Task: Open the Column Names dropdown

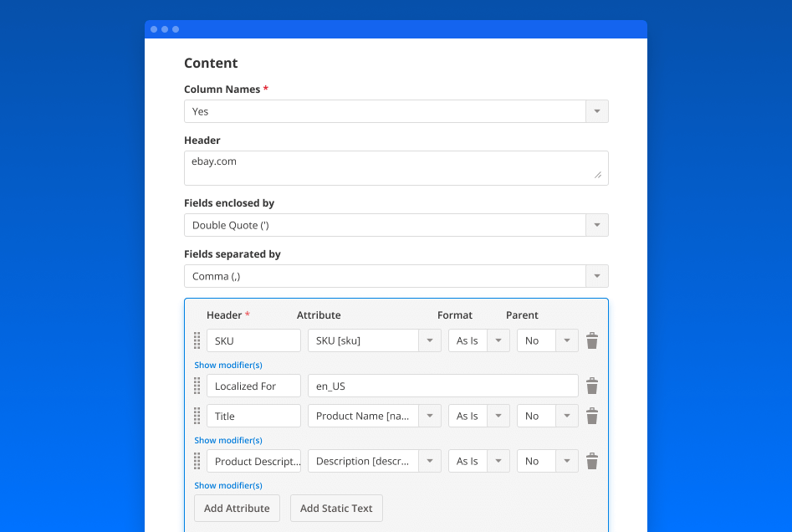Action: click(596, 110)
